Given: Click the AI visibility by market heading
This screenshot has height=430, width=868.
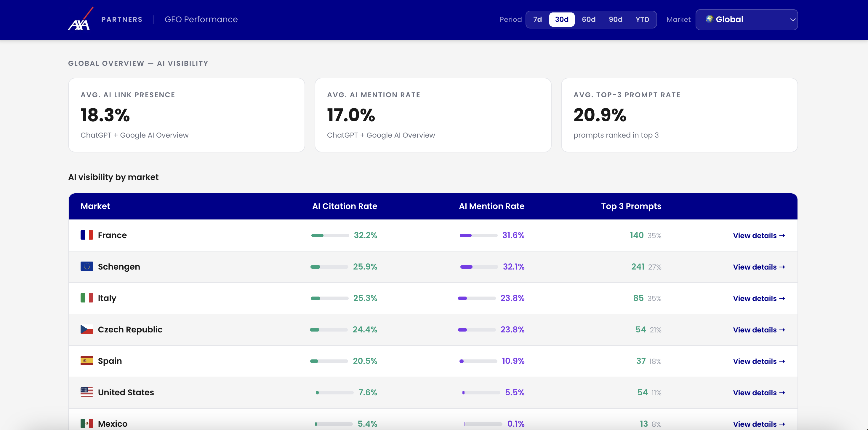Looking at the screenshot, I should point(113,177).
